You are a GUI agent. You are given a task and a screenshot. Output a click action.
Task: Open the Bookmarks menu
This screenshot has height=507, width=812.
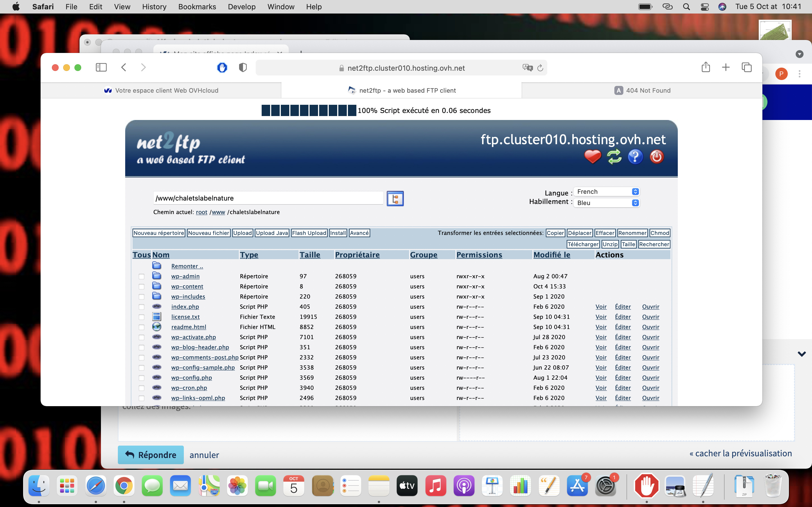click(197, 7)
